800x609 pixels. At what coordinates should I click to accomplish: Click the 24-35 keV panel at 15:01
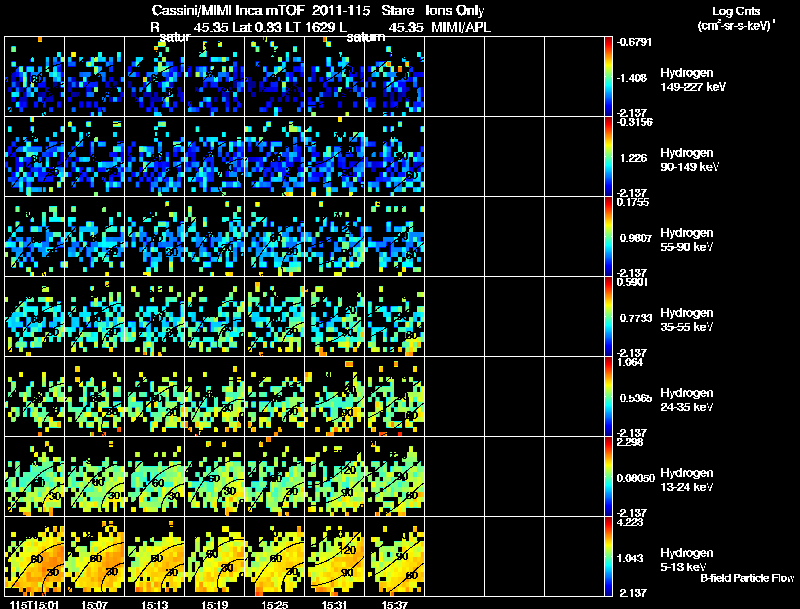pyautogui.click(x=35, y=397)
